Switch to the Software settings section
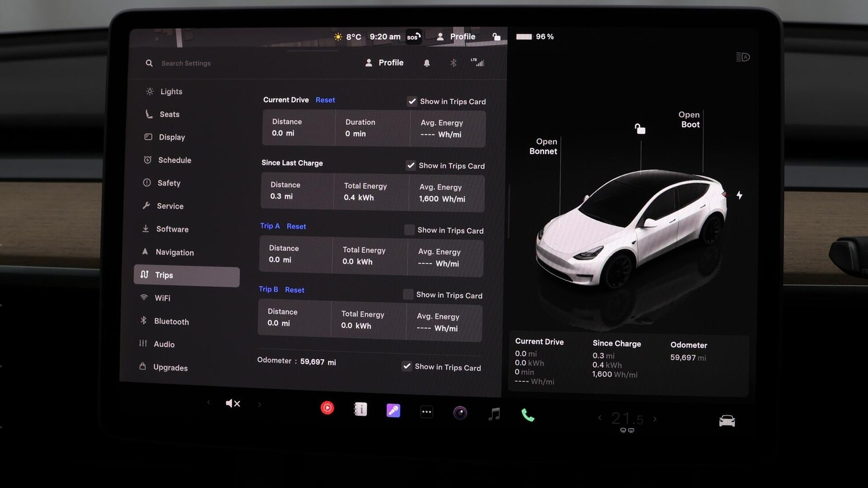Viewport: 868px width, 488px height. pos(172,229)
